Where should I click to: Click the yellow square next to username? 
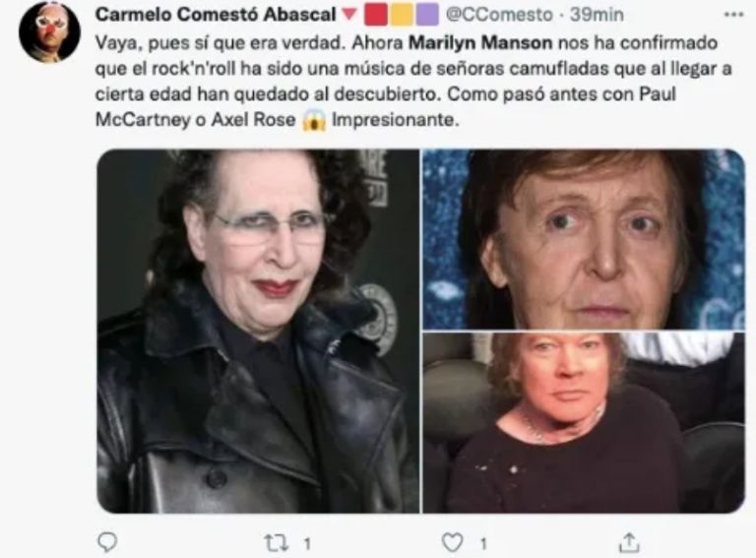402,15
